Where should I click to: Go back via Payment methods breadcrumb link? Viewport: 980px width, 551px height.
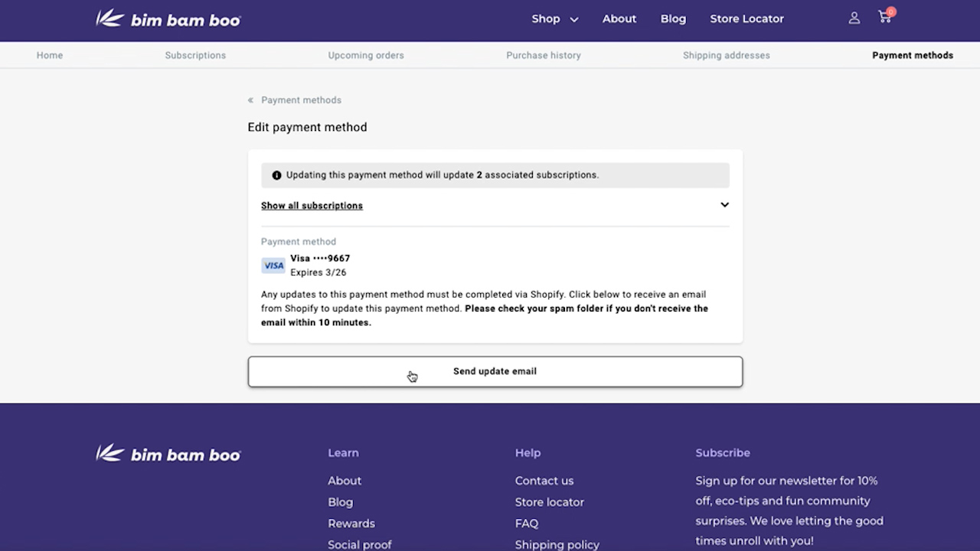point(301,100)
